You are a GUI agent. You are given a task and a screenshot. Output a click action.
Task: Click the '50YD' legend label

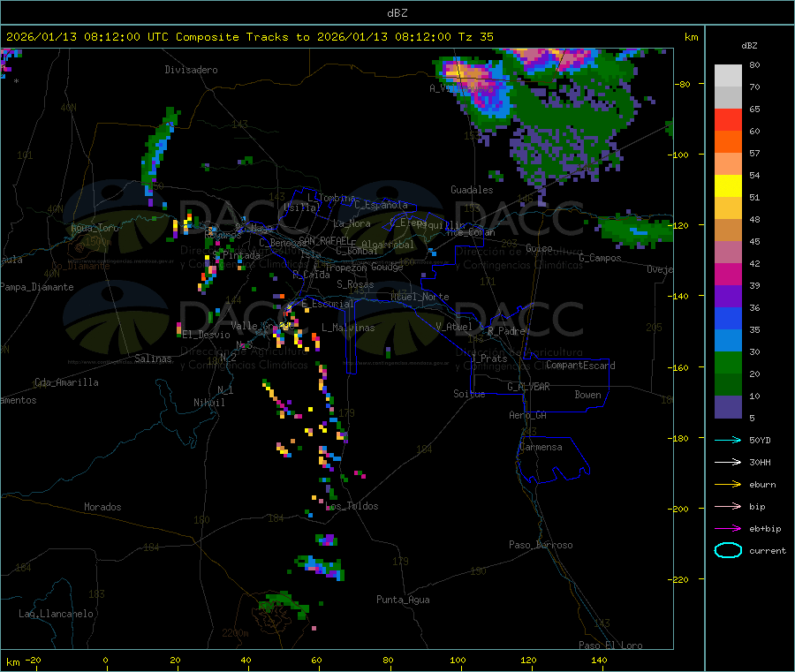click(x=760, y=440)
